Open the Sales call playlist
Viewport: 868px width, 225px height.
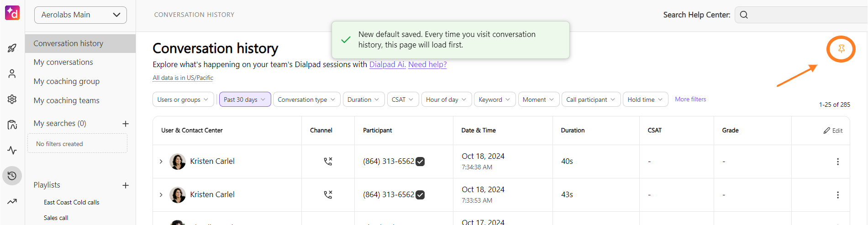56,218
